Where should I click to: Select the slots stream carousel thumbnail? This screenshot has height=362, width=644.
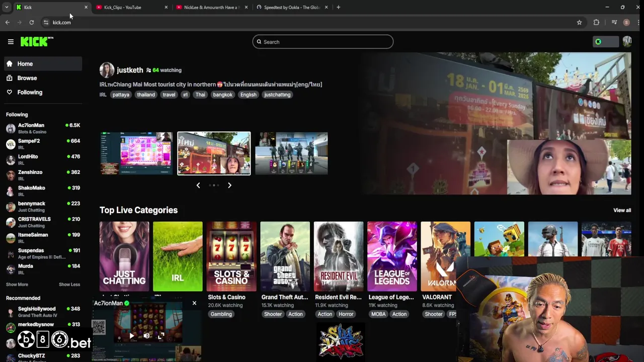tap(136, 153)
